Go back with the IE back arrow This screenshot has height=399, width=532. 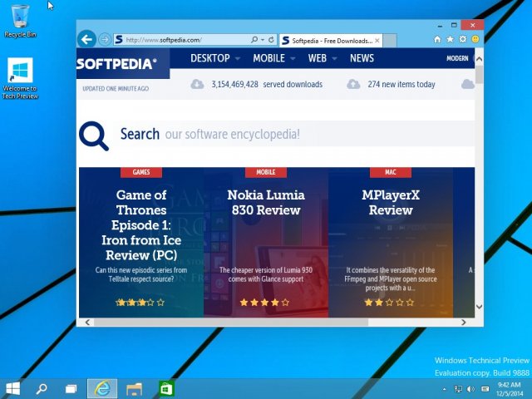pyautogui.click(x=86, y=40)
